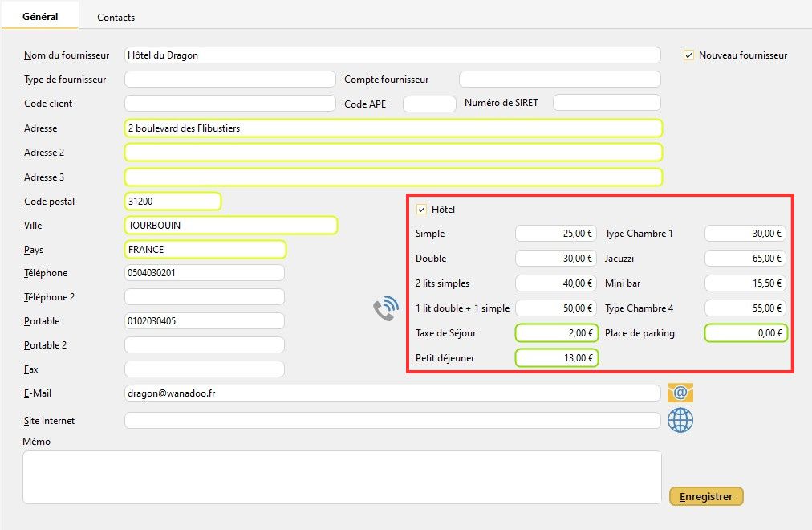Image resolution: width=812 pixels, height=530 pixels.
Task: Click the send e-mail envelope icon
Action: pyautogui.click(x=680, y=393)
